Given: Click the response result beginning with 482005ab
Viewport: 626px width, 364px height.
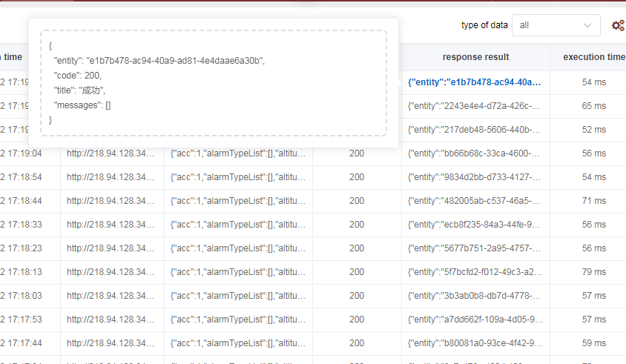Looking at the screenshot, I should pos(475,201).
